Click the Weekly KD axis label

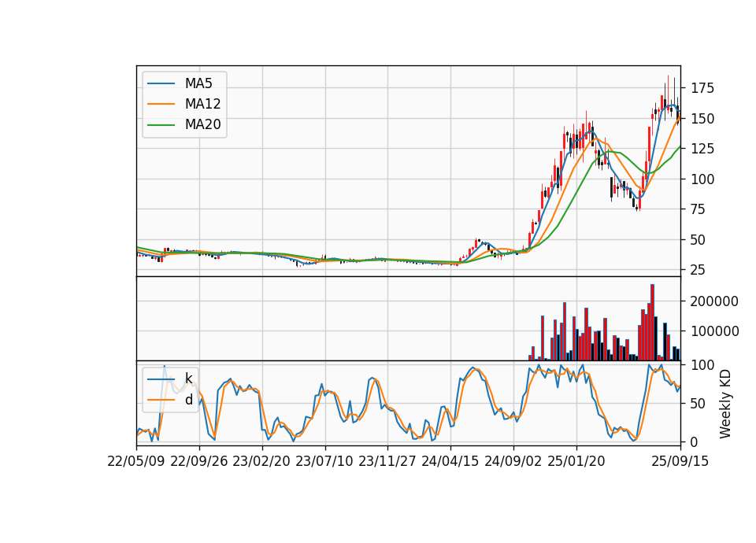725,404
